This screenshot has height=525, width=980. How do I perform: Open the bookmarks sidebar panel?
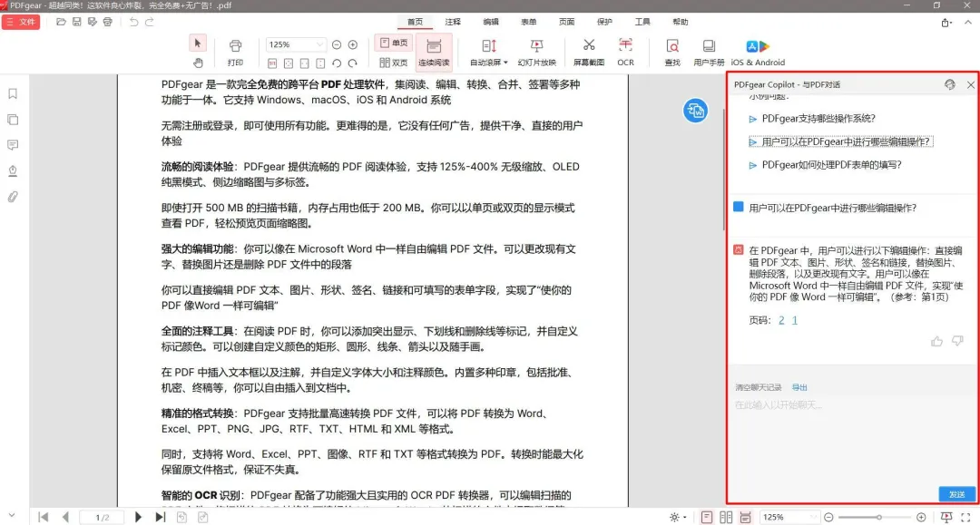(13, 93)
